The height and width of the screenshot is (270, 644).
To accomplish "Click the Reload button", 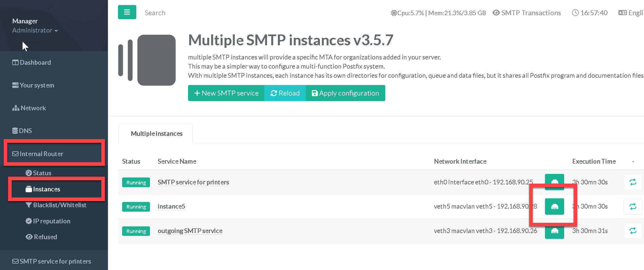I will click(285, 93).
